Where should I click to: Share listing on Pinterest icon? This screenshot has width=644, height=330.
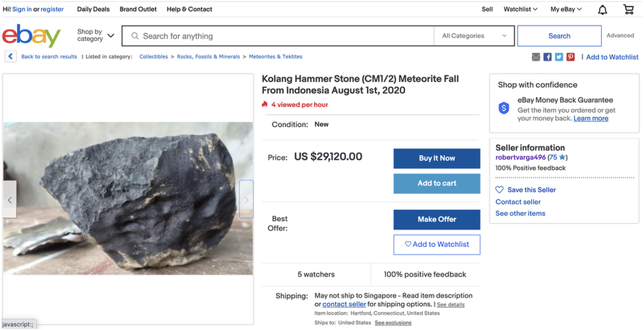pos(570,57)
